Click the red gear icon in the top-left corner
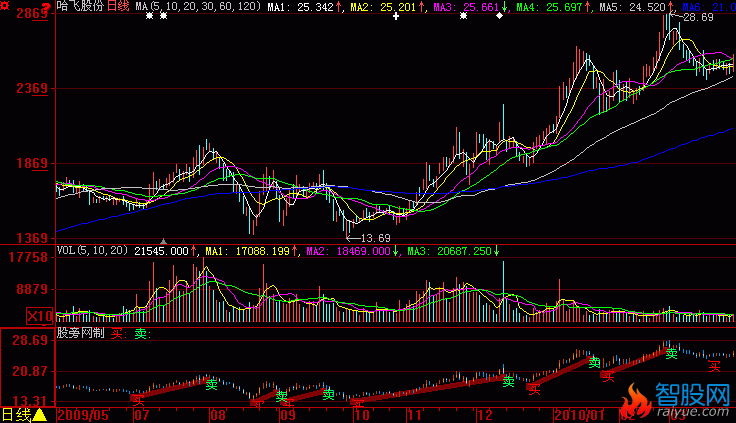736x423 pixels. pos(5,6)
